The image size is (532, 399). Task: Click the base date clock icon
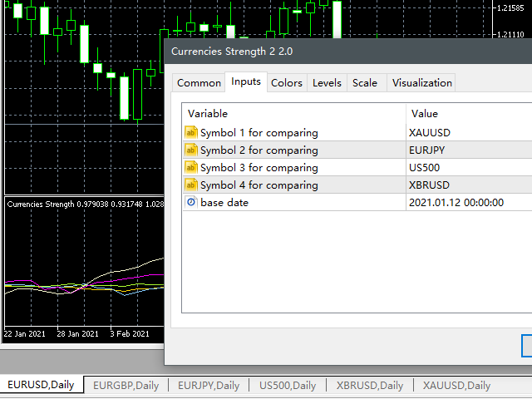coord(191,202)
